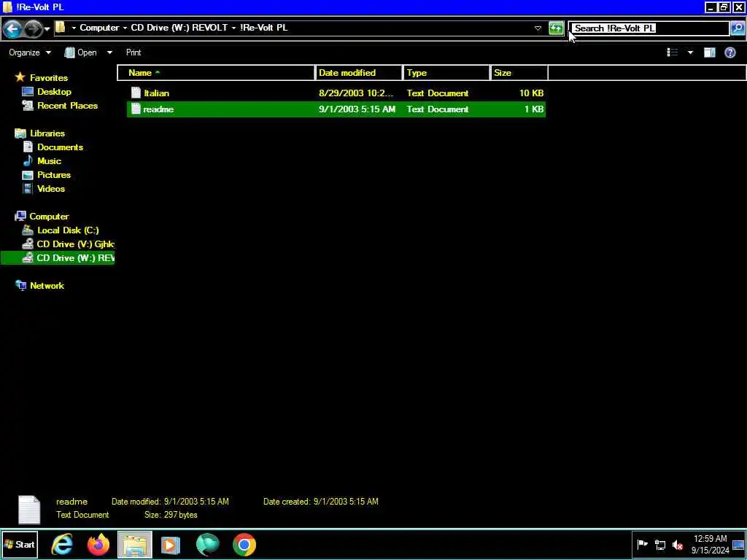Open the view options dropdown arrow

[690, 52]
